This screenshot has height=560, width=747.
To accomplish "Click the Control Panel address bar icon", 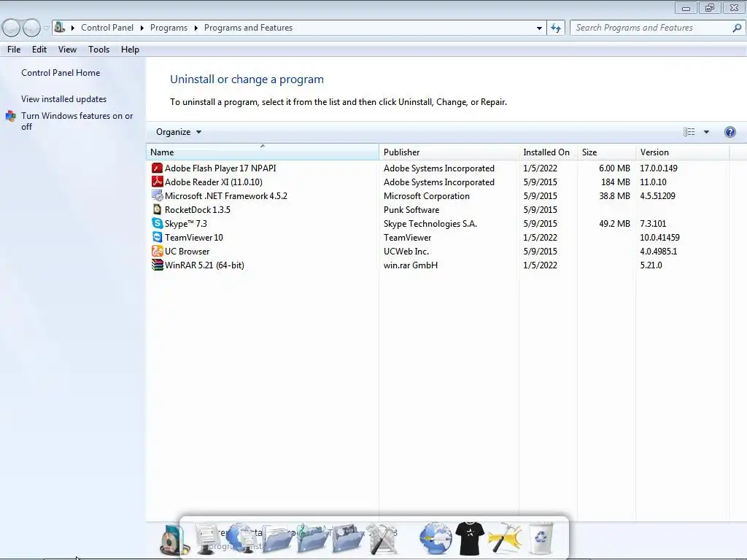I will tap(60, 27).
